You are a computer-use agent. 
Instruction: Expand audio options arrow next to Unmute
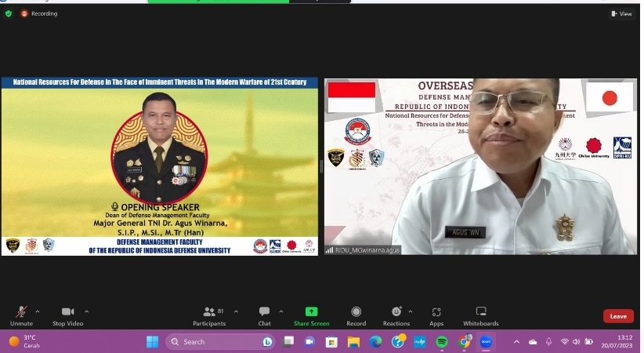coord(38,311)
